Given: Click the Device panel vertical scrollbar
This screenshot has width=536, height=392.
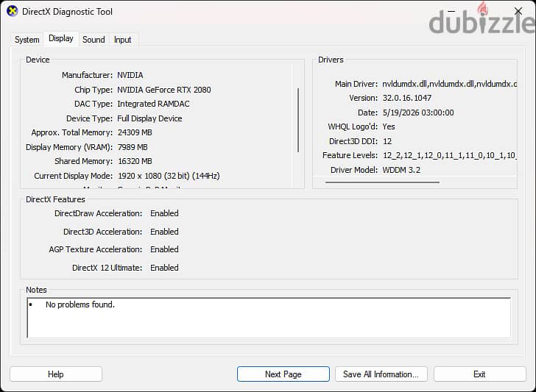Looking at the screenshot, I should (x=298, y=120).
